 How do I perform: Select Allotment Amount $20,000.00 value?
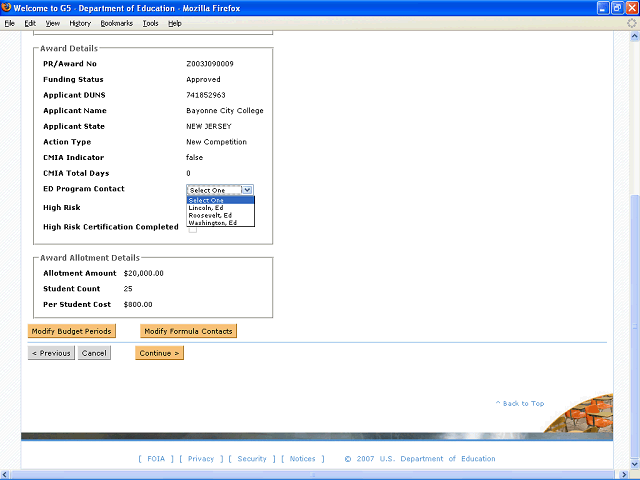pos(144,273)
